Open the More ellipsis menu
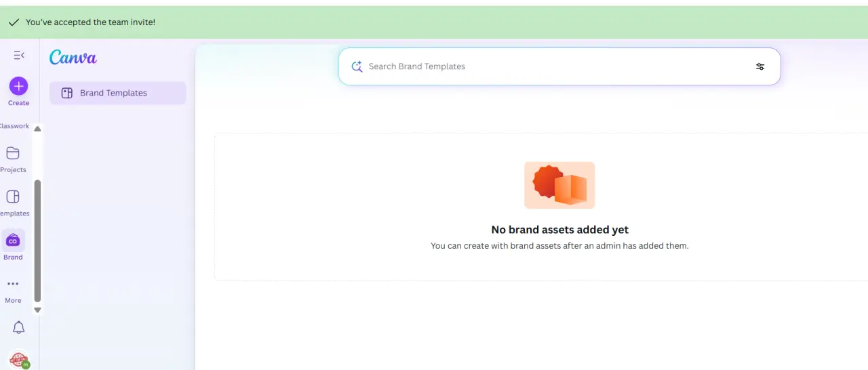The width and height of the screenshot is (868, 370). pyautogui.click(x=13, y=284)
